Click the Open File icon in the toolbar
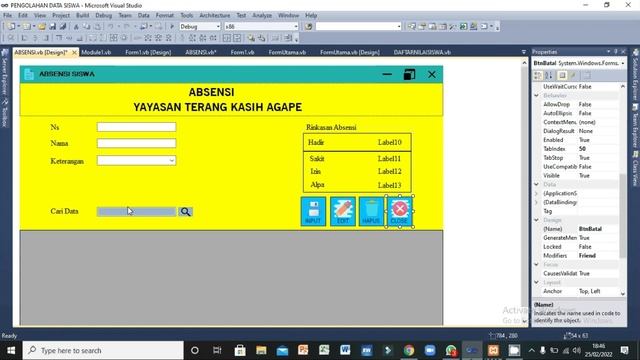Screen dimensions: 640x360 (x=42, y=27)
